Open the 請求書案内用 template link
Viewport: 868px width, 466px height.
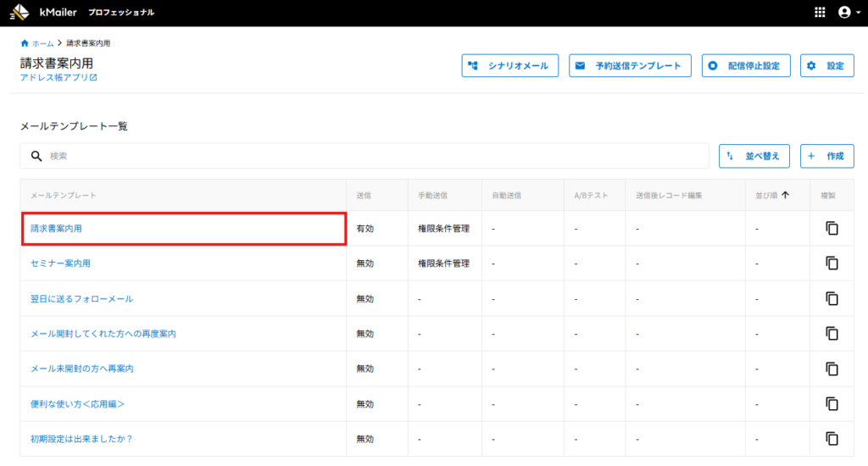[57, 229]
